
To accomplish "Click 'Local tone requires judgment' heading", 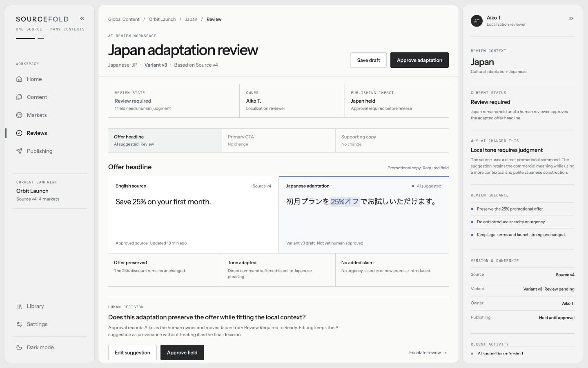I will pyautogui.click(x=506, y=150).
